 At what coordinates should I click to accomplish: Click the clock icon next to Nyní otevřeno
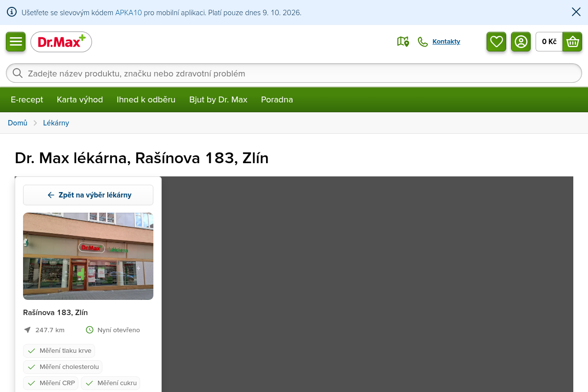(90, 330)
